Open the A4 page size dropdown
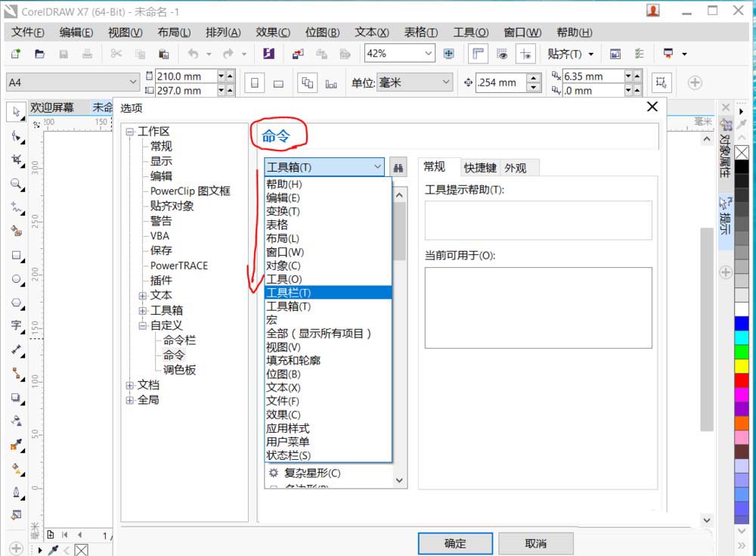The width and height of the screenshot is (756, 556). tap(133, 82)
